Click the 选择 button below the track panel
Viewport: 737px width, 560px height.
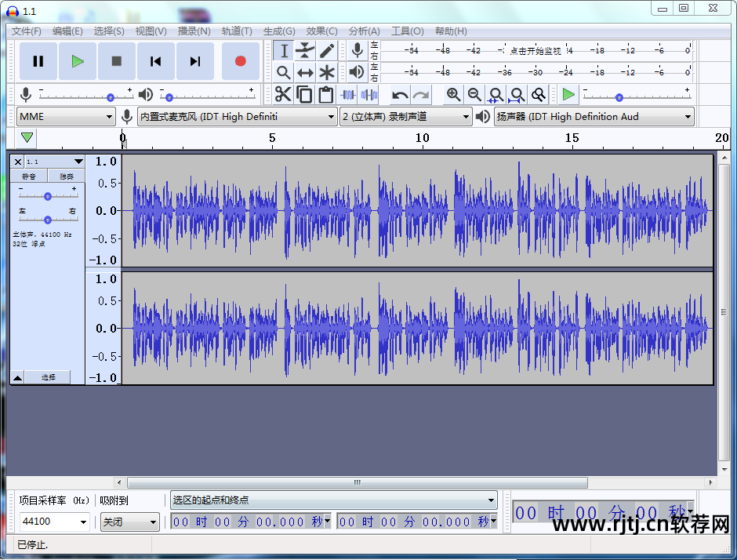click(x=49, y=377)
